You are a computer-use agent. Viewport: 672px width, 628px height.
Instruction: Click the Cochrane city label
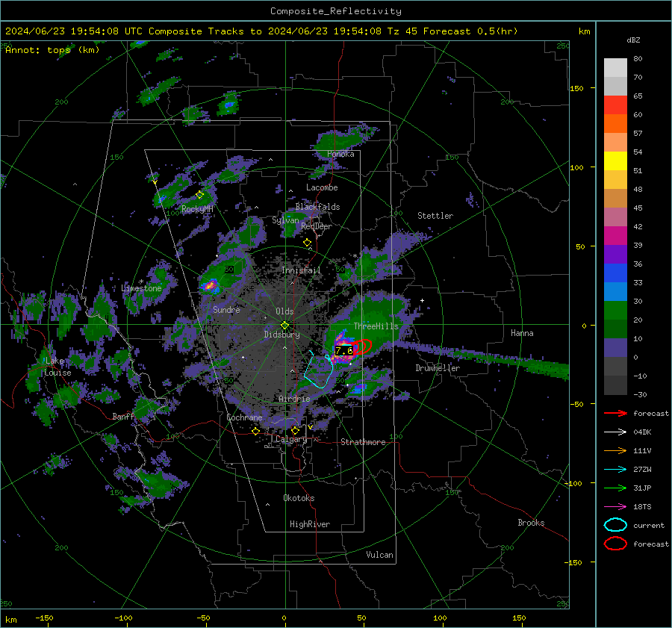(x=244, y=417)
